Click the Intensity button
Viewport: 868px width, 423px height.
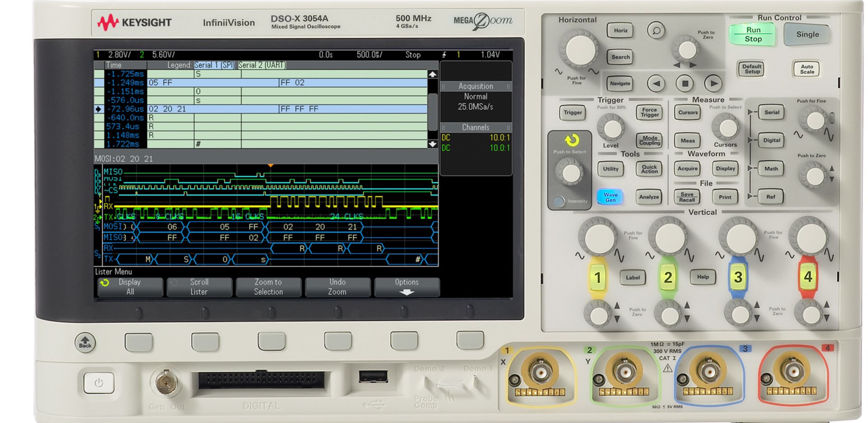[x=559, y=201]
